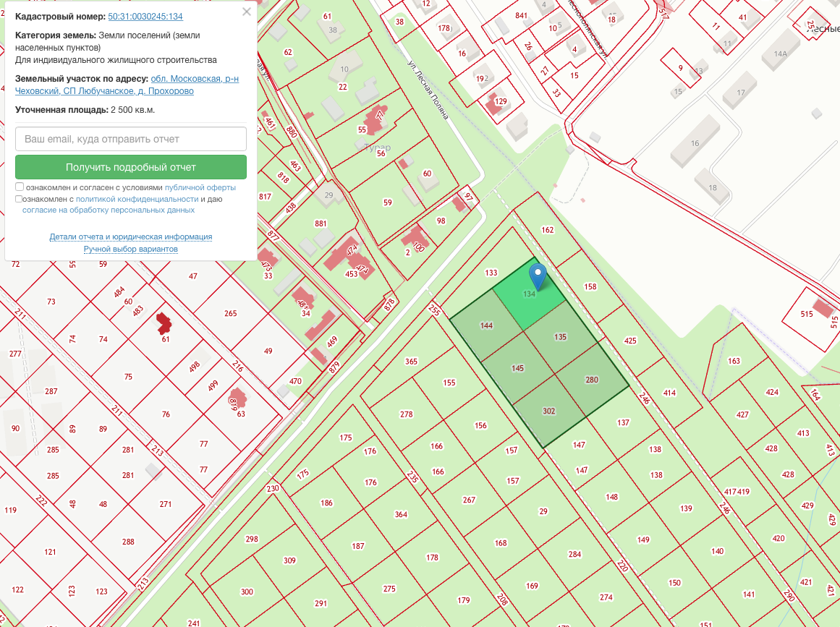Open Детали отчета и юридическая информация

[x=131, y=236]
